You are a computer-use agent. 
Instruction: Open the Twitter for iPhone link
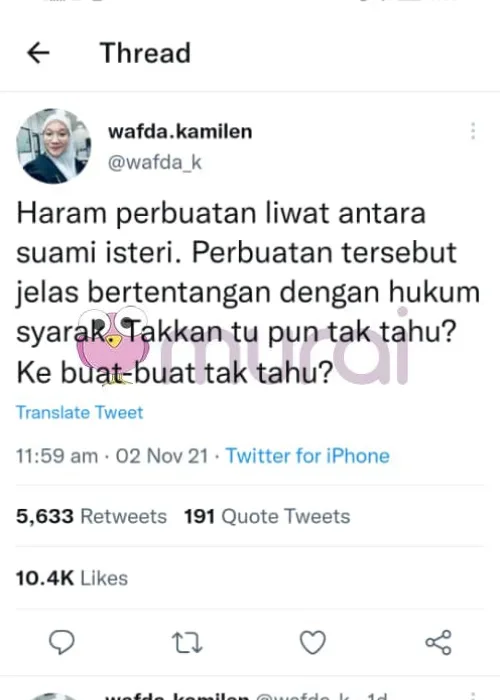[308, 456]
